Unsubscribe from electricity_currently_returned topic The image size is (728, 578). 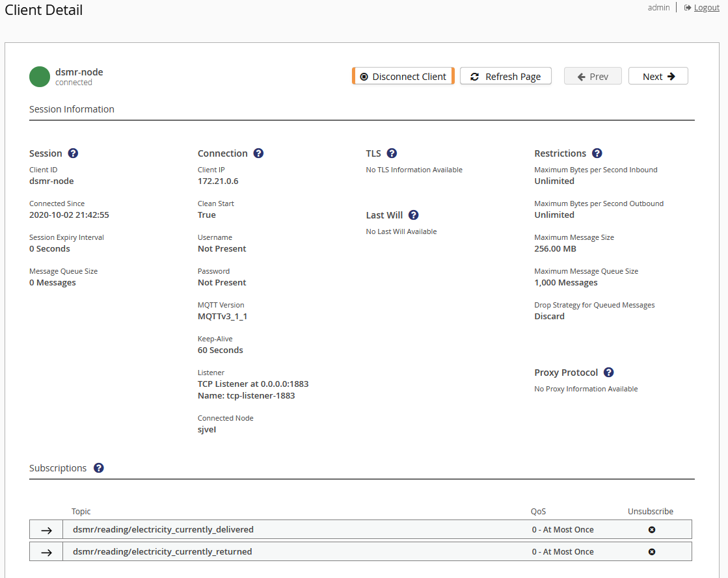651,551
